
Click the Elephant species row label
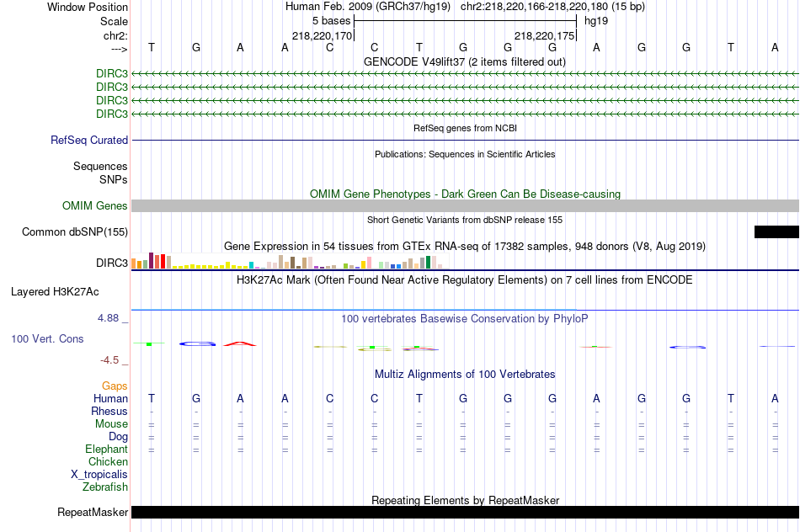tap(106, 450)
